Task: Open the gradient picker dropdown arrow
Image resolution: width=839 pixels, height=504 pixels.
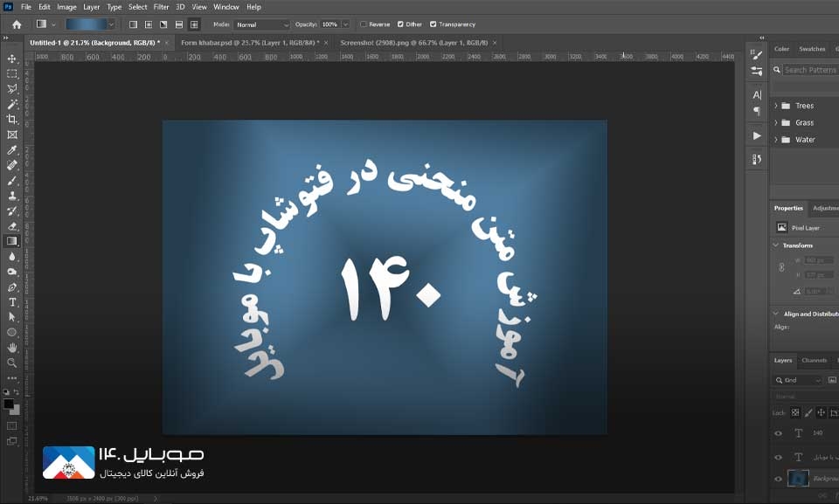Action: click(111, 24)
